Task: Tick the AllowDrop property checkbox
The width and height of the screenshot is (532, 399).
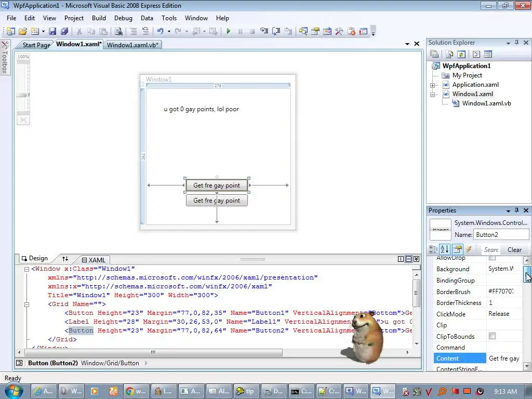Action: click(x=492, y=258)
